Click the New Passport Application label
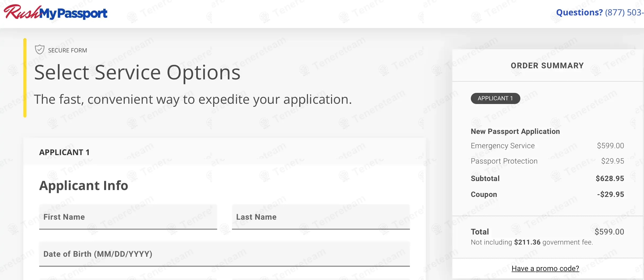This screenshot has width=644, height=280. pyautogui.click(x=515, y=132)
